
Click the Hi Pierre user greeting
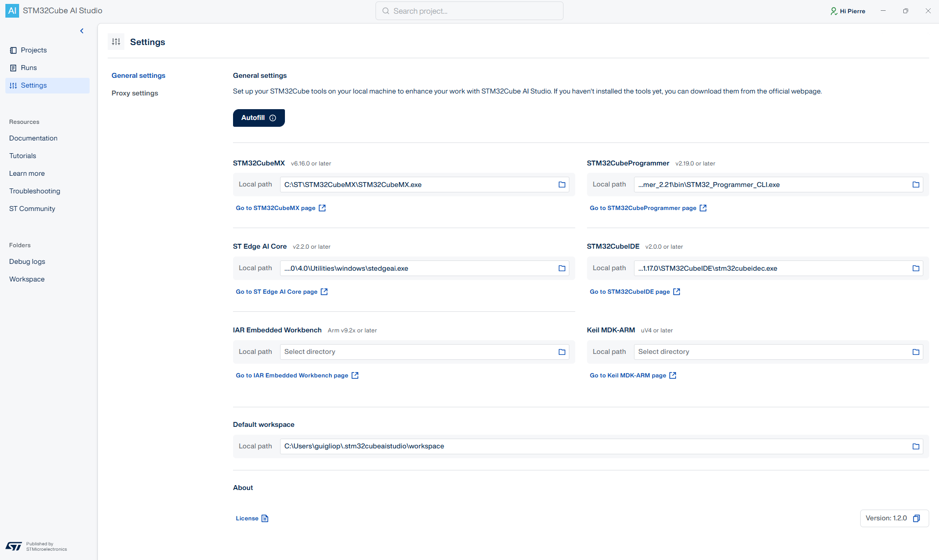pos(852,11)
